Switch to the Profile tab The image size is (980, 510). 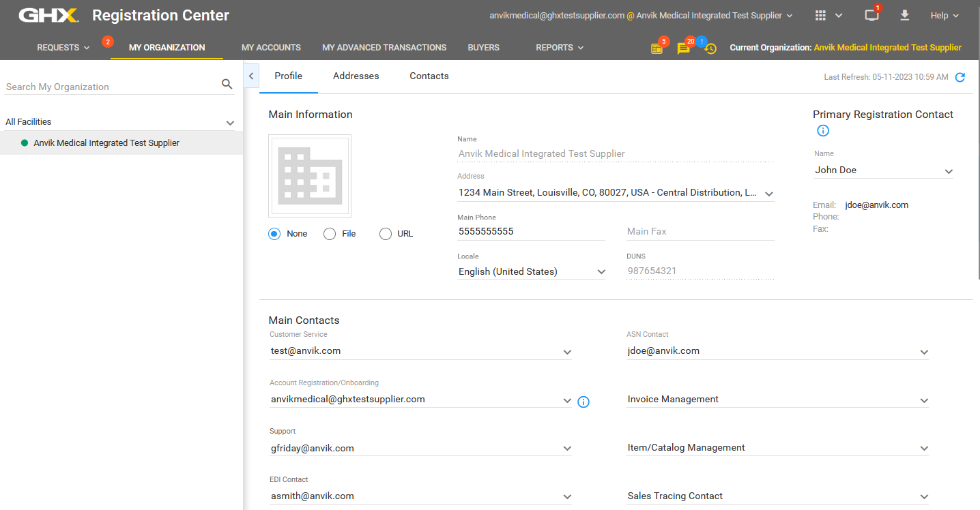point(288,76)
